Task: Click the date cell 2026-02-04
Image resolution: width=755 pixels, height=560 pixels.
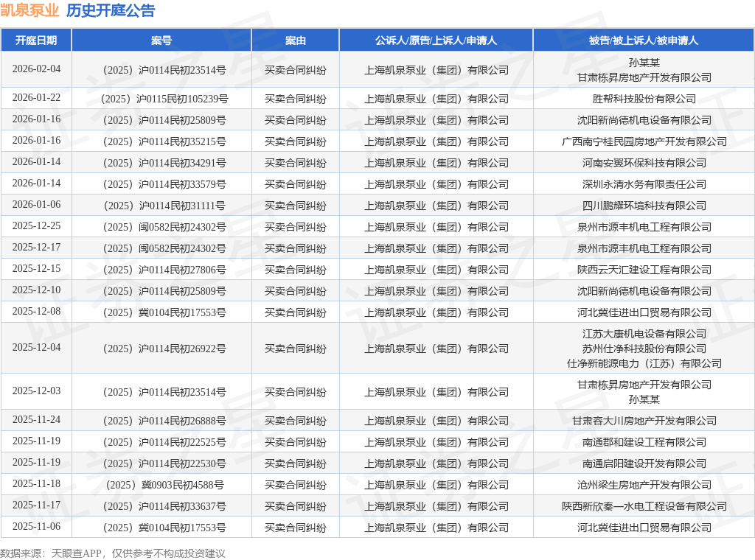Action: (x=37, y=69)
